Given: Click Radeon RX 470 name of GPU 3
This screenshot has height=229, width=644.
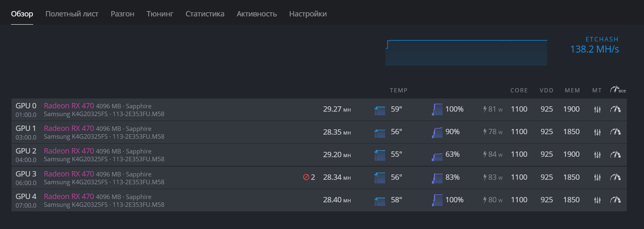Looking at the screenshot, I should 69,174.
